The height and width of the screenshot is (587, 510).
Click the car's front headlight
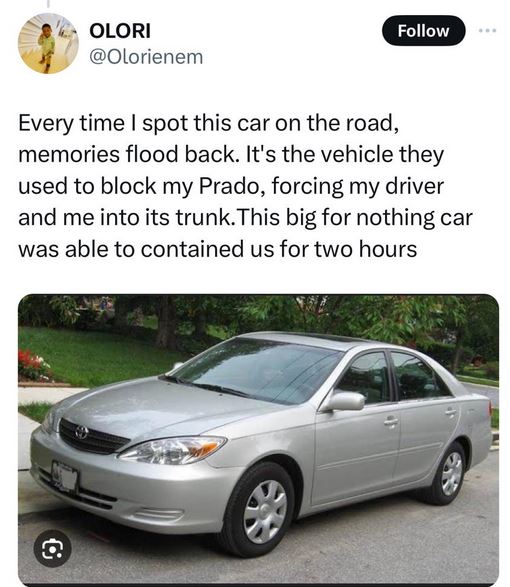172,450
